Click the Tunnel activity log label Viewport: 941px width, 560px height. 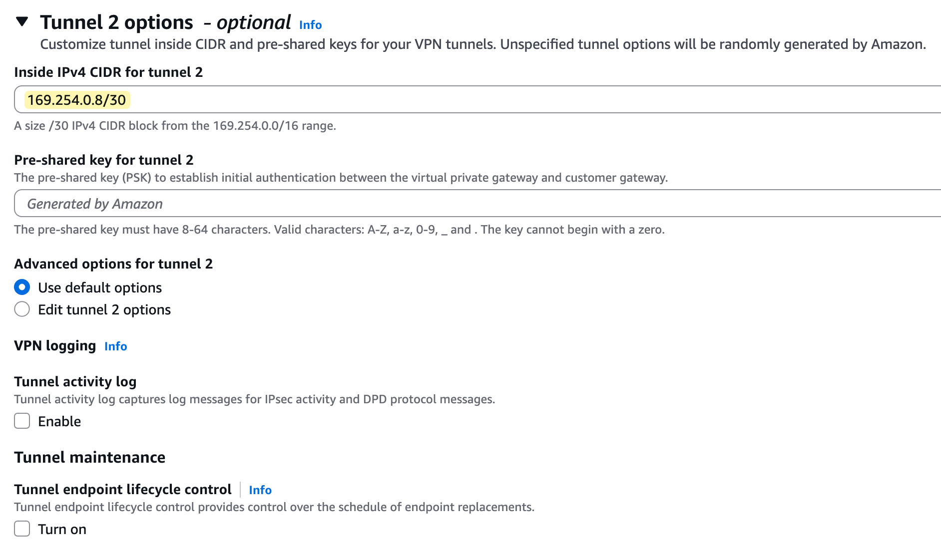75,382
